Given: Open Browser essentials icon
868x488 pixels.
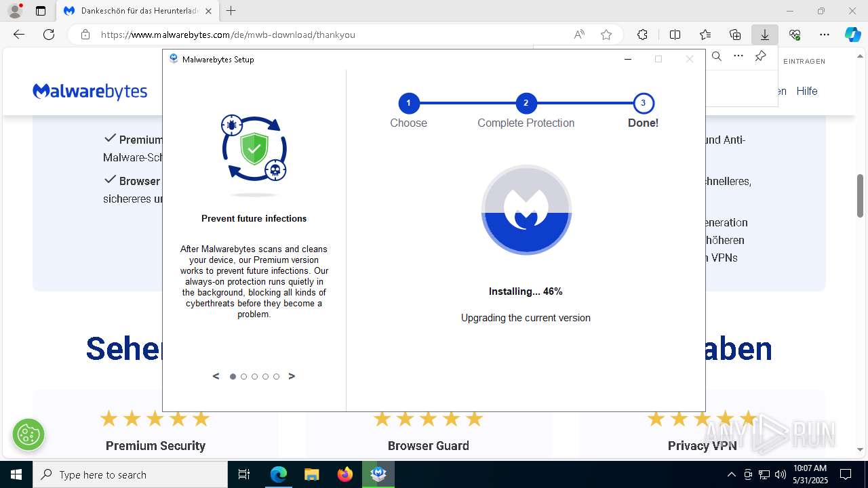Looking at the screenshot, I should point(795,35).
